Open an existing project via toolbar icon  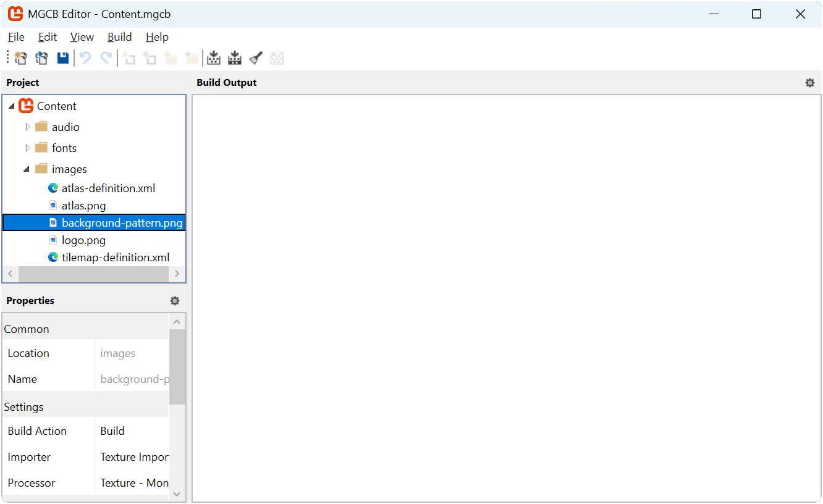(x=41, y=57)
